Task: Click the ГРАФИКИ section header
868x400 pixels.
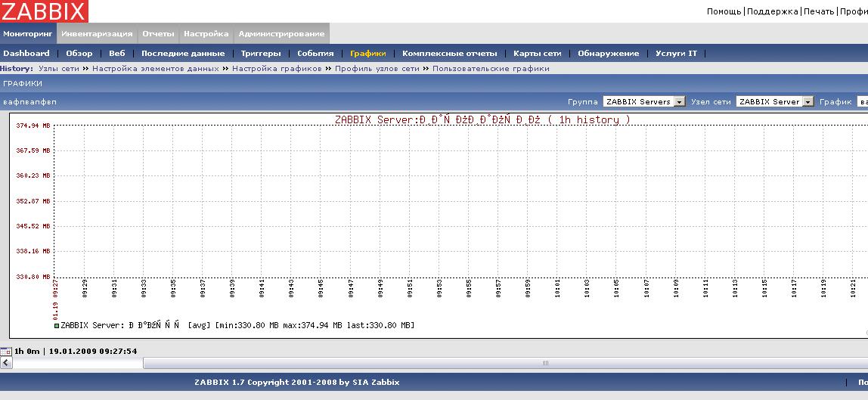Action: (23, 83)
